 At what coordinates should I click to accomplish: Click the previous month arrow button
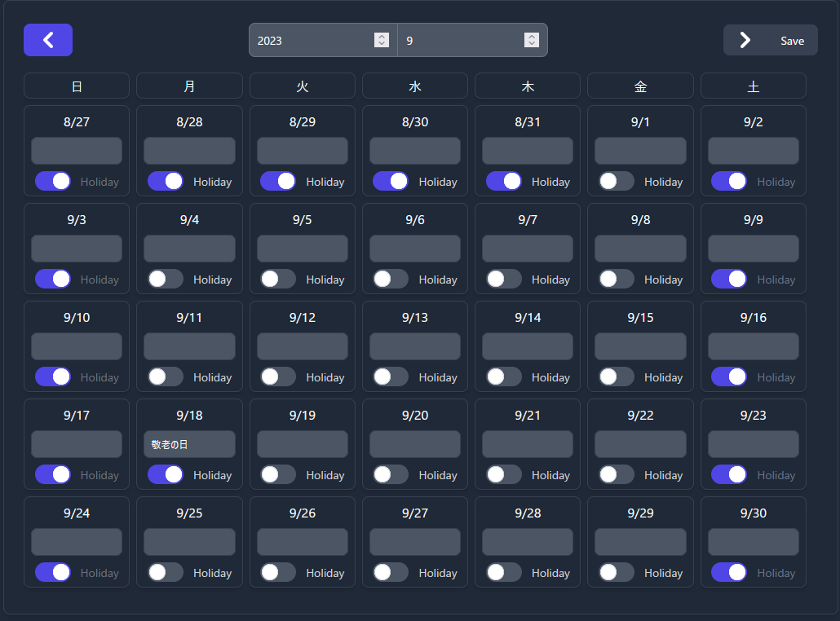[48, 40]
